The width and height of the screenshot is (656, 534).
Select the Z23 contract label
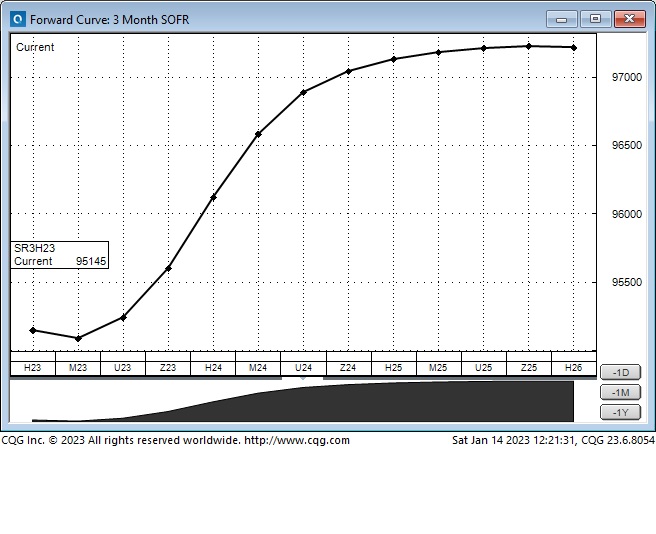[168, 367]
